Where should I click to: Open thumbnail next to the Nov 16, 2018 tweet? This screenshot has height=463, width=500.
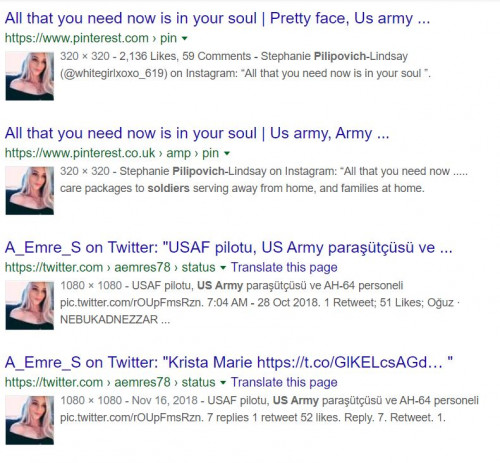tap(30, 420)
